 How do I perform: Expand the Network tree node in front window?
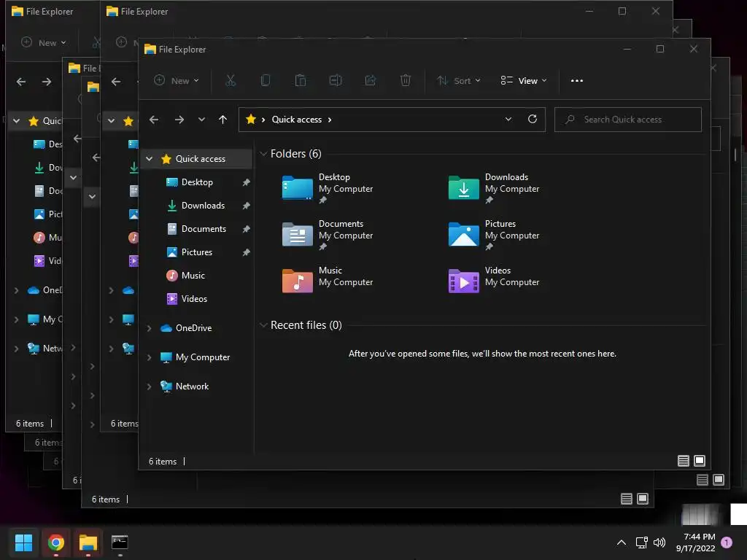pyautogui.click(x=149, y=386)
